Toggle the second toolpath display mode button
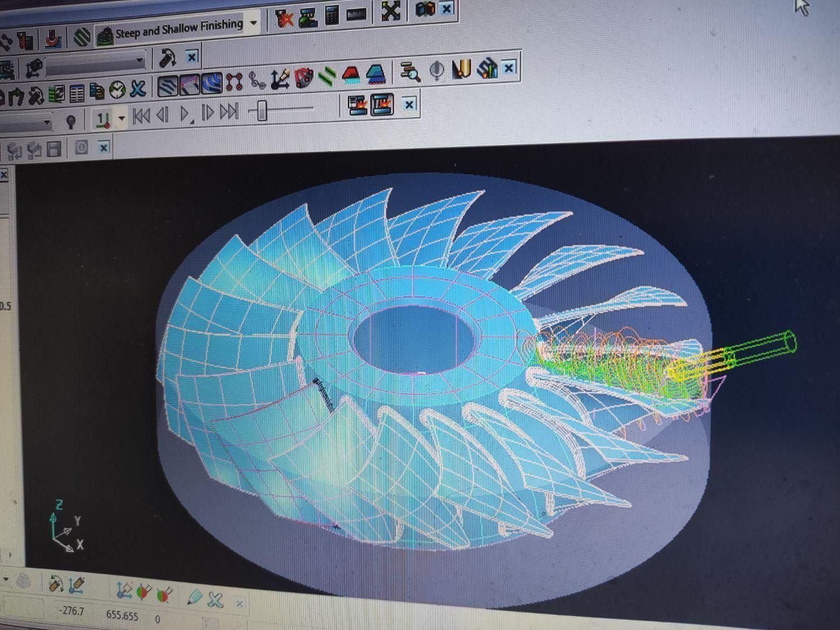 click(x=189, y=85)
